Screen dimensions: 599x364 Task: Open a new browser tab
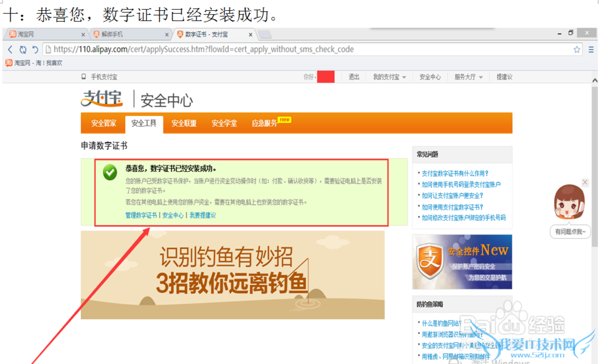(x=265, y=35)
